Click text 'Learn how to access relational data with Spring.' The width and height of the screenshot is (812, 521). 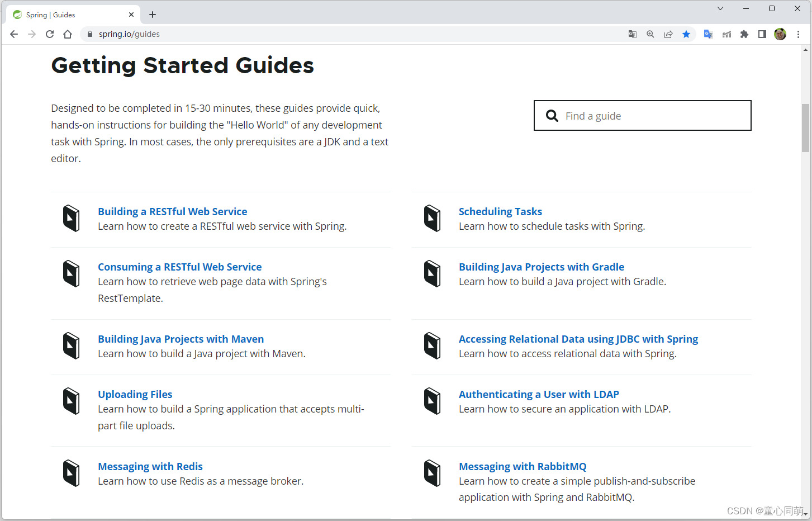(568, 353)
